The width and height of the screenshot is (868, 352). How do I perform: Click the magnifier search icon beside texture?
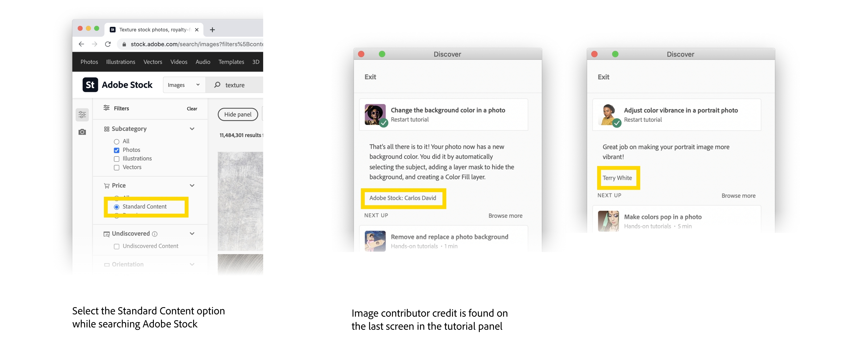pyautogui.click(x=217, y=85)
